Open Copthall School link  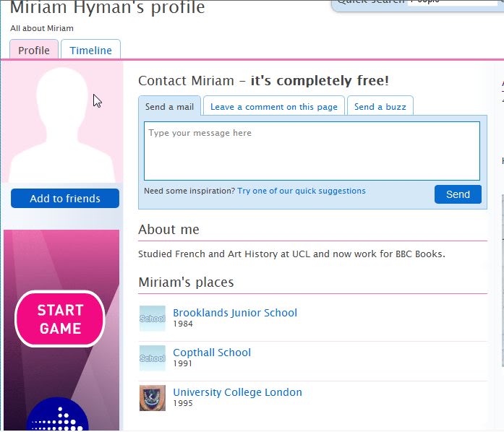[x=212, y=353]
